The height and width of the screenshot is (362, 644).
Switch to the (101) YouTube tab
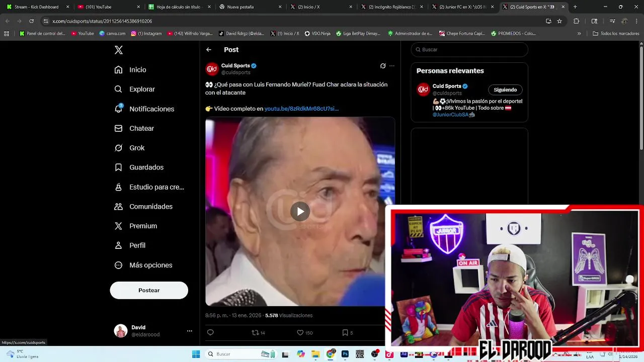(108, 7)
